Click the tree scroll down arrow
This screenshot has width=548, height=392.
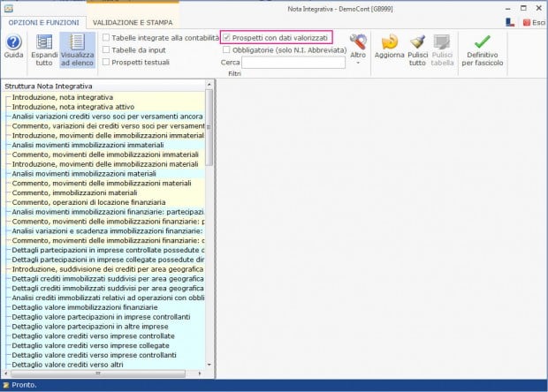tap(209, 365)
